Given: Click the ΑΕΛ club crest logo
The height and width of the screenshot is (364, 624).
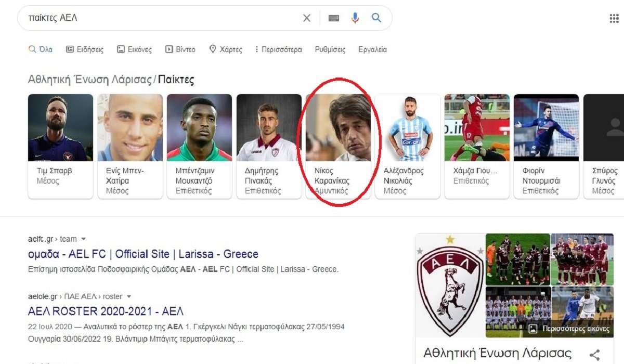Looking at the screenshot, I should click(450, 285).
